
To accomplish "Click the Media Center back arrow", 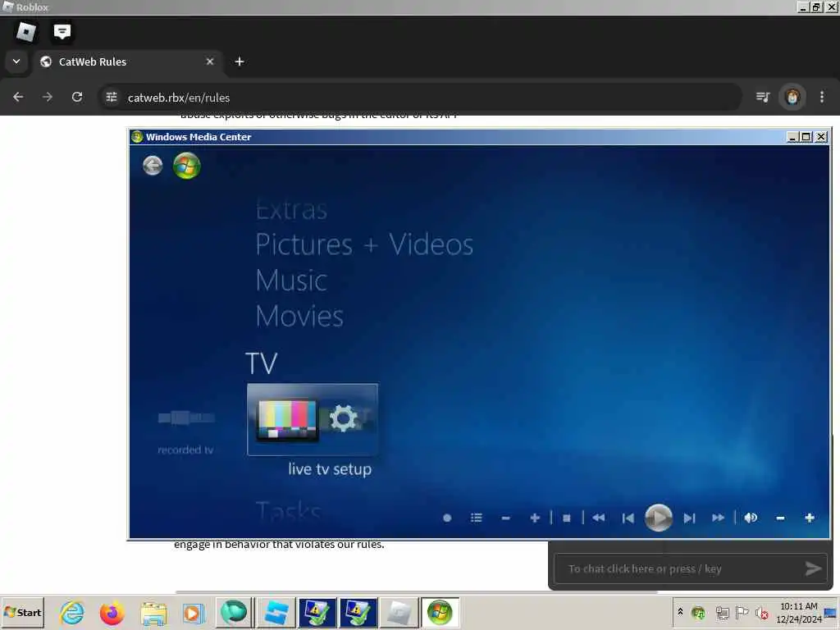I will click(x=153, y=165).
